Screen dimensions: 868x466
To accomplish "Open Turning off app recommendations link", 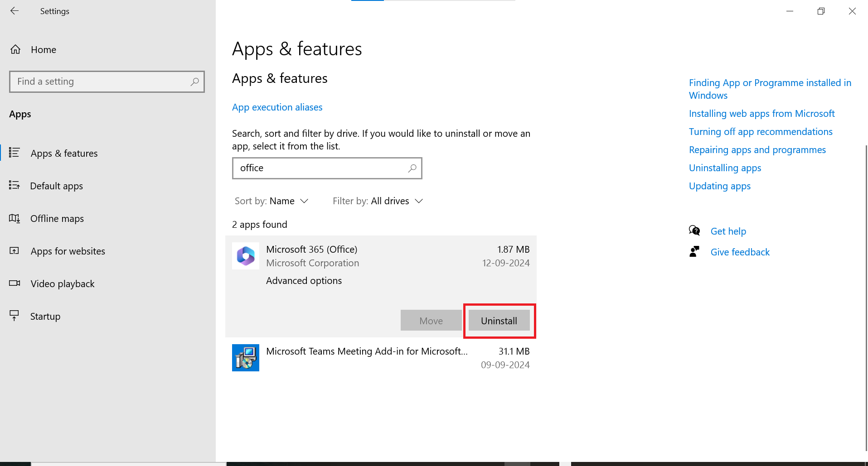I will coord(761,132).
